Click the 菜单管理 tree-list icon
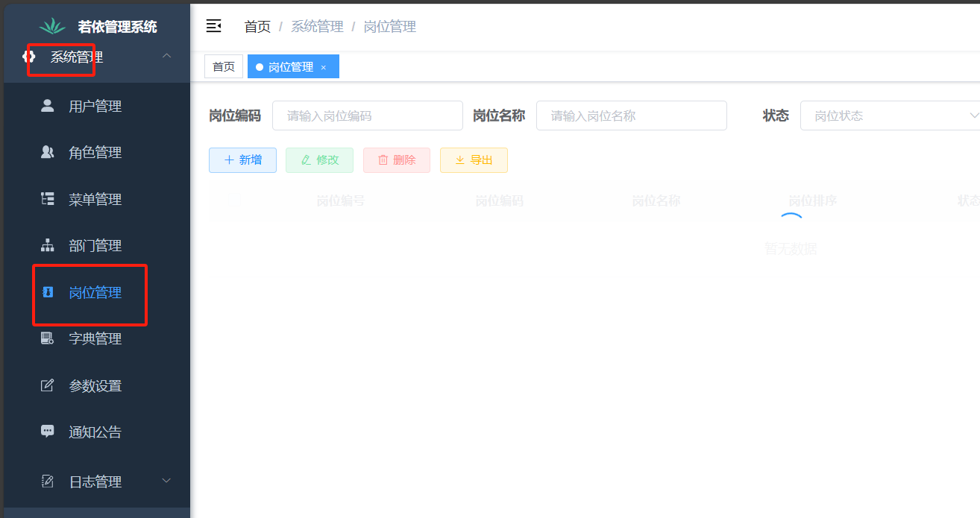The image size is (980, 518). [47, 199]
